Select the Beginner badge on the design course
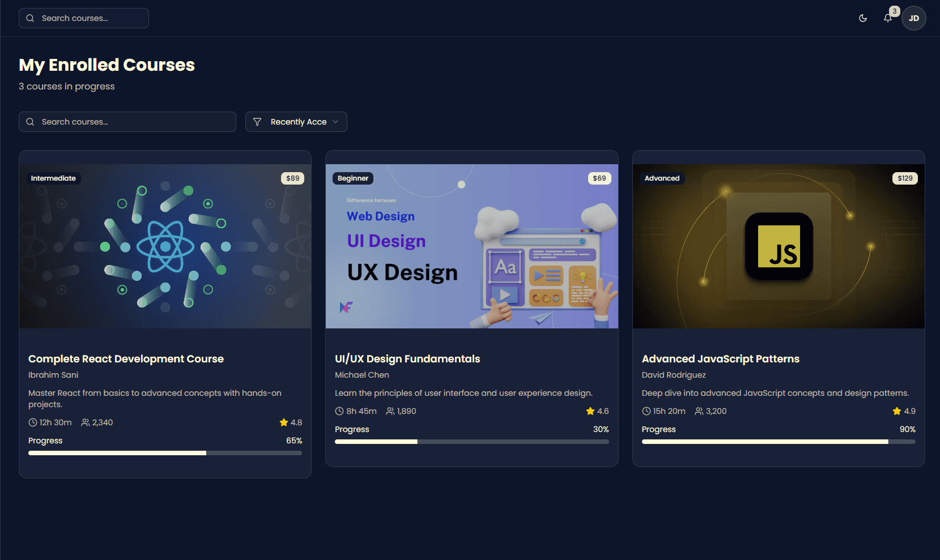This screenshot has width=940, height=560. (352, 178)
